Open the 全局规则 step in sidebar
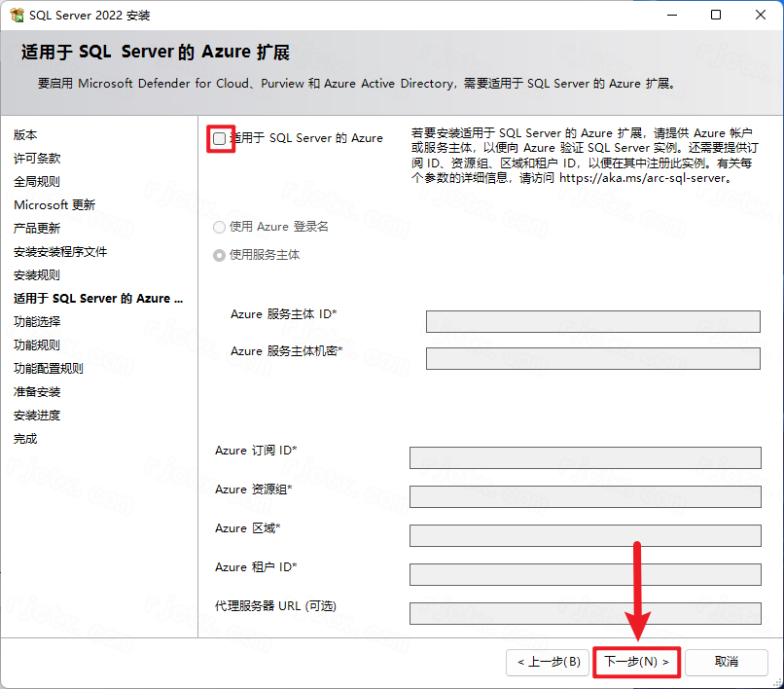The image size is (784, 689). pos(37,182)
